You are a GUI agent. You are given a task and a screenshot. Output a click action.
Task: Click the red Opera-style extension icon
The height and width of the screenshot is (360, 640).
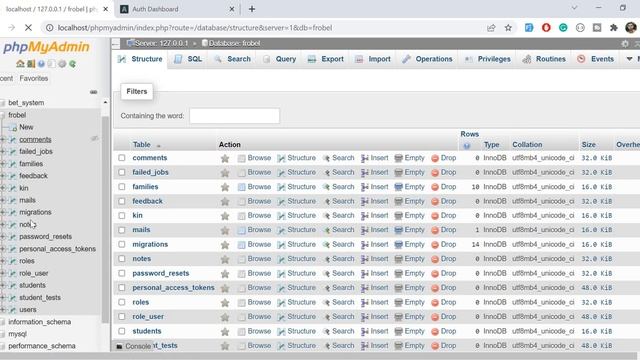click(x=546, y=28)
